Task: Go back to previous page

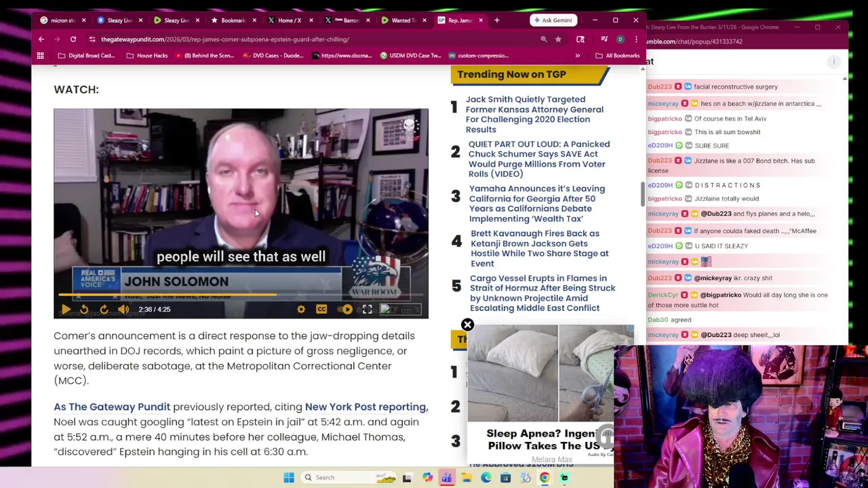Action: coord(41,39)
